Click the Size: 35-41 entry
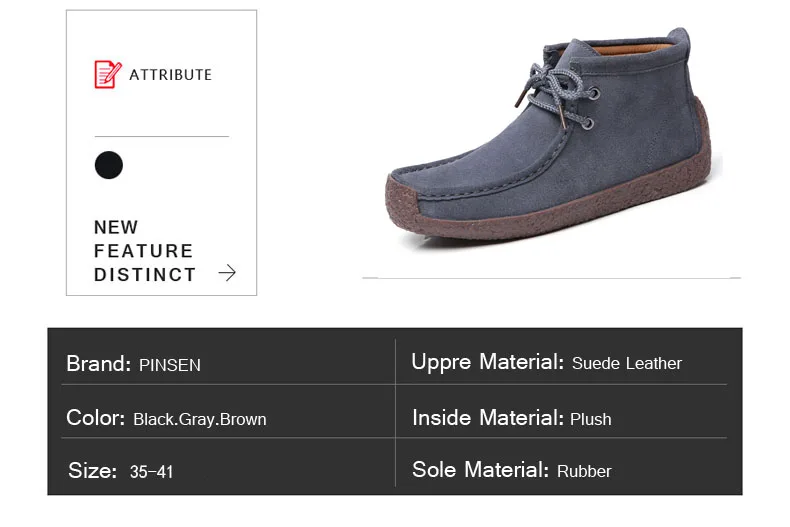 point(120,471)
